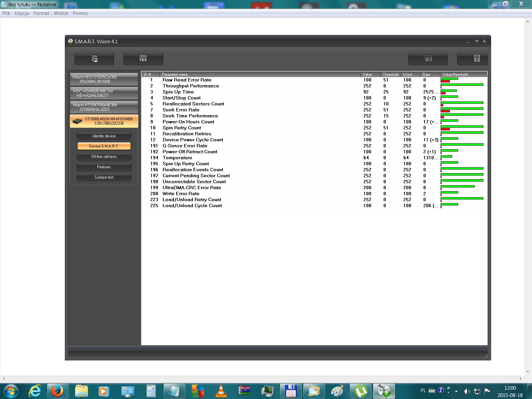Select the UltraDMA CRC Error Rate row
The height and width of the screenshot is (399, 532).
[x=314, y=188]
